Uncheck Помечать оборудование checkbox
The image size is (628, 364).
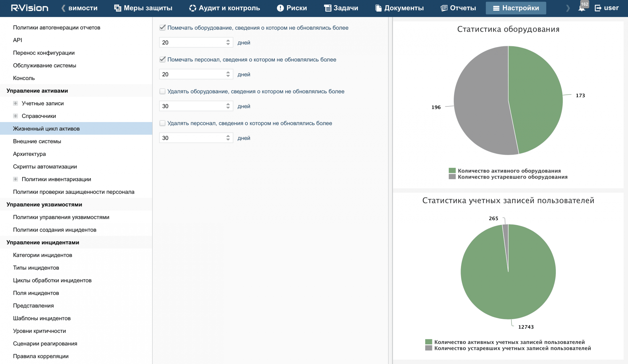(162, 28)
